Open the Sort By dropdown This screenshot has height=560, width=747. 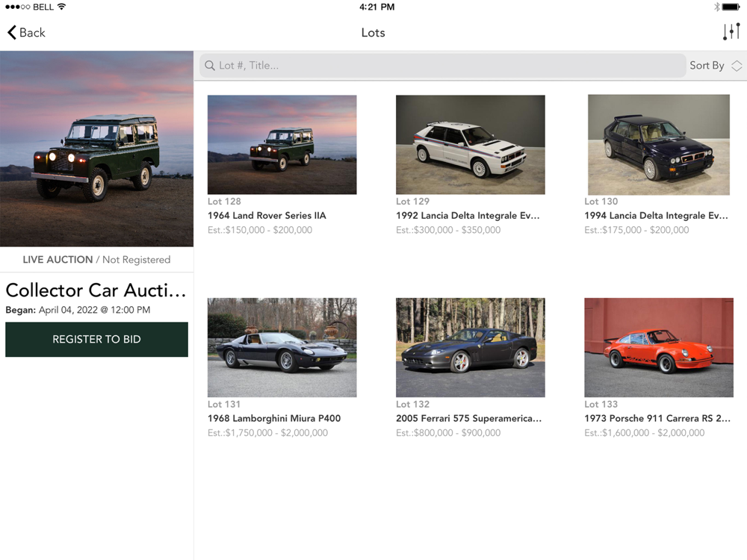click(x=716, y=66)
